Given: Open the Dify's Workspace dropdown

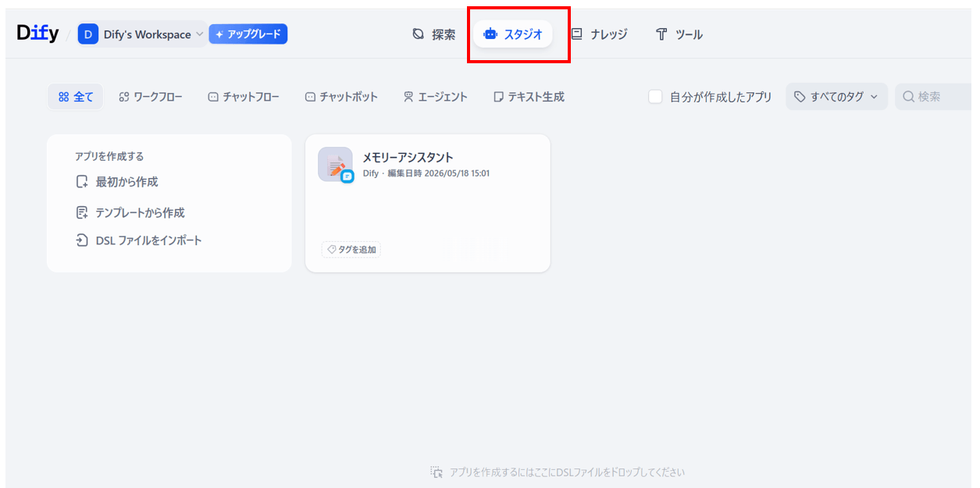Looking at the screenshot, I should click(x=142, y=34).
